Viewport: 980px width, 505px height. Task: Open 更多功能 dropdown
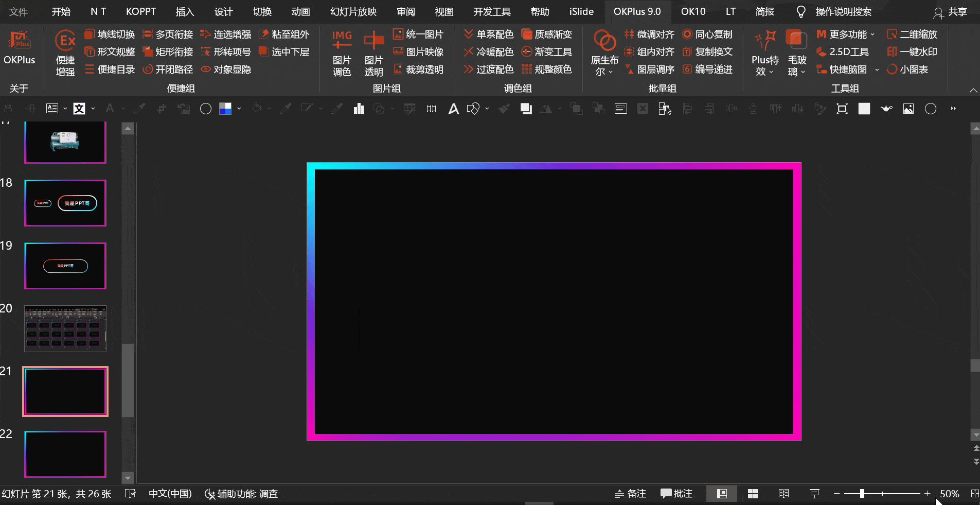coord(846,34)
